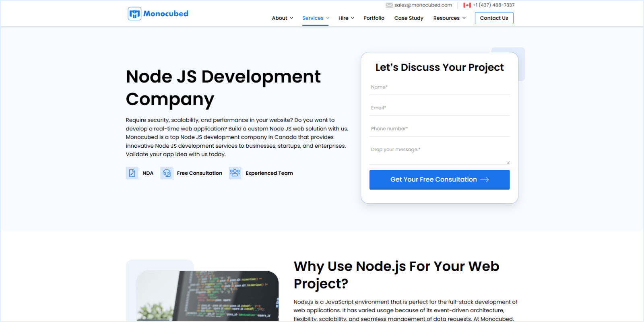Screen dimensions: 644x322
Task: Expand the Services dropdown menu
Action: (x=316, y=18)
